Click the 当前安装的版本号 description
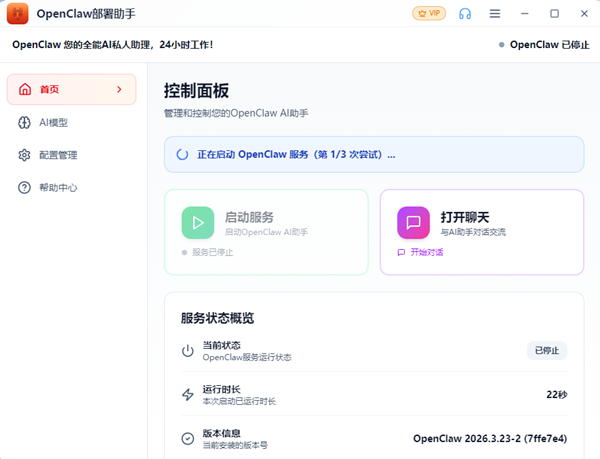 click(x=235, y=445)
